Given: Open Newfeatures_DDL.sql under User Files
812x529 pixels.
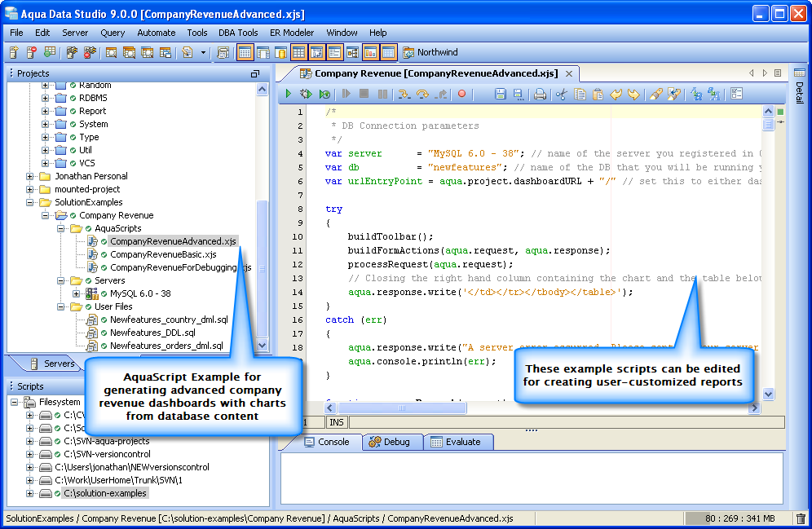Looking at the screenshot, I should [x=152, y=333].
